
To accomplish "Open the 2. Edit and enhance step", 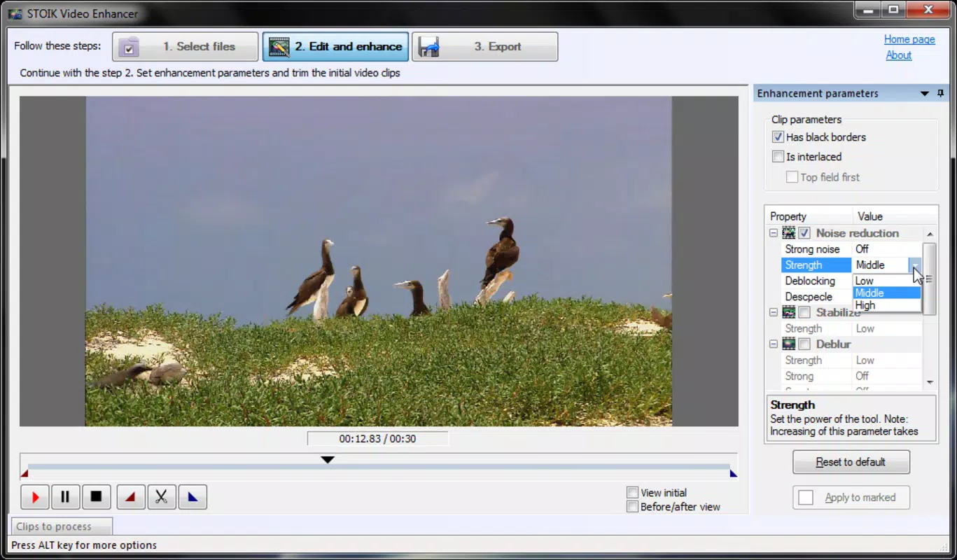I will pyautogui.click(x=335, y=47).
